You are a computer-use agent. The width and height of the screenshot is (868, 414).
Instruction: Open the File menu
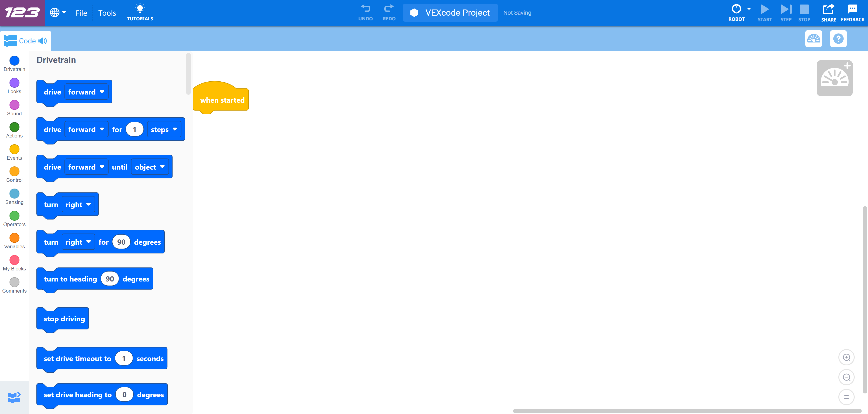coord(81,13)
